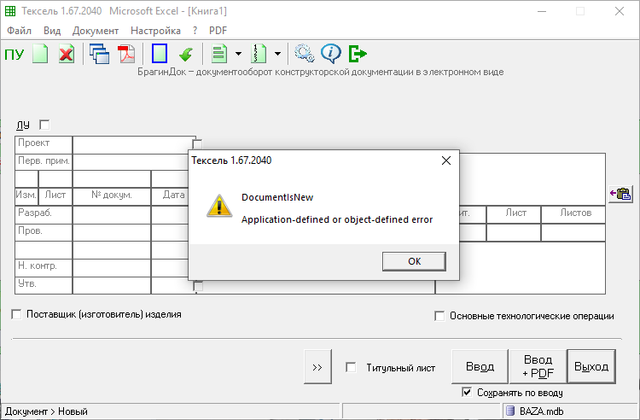Screen dimensions: 640x420
Task: Click the BAZA.mdb status bar text
Action: (541, 411)
